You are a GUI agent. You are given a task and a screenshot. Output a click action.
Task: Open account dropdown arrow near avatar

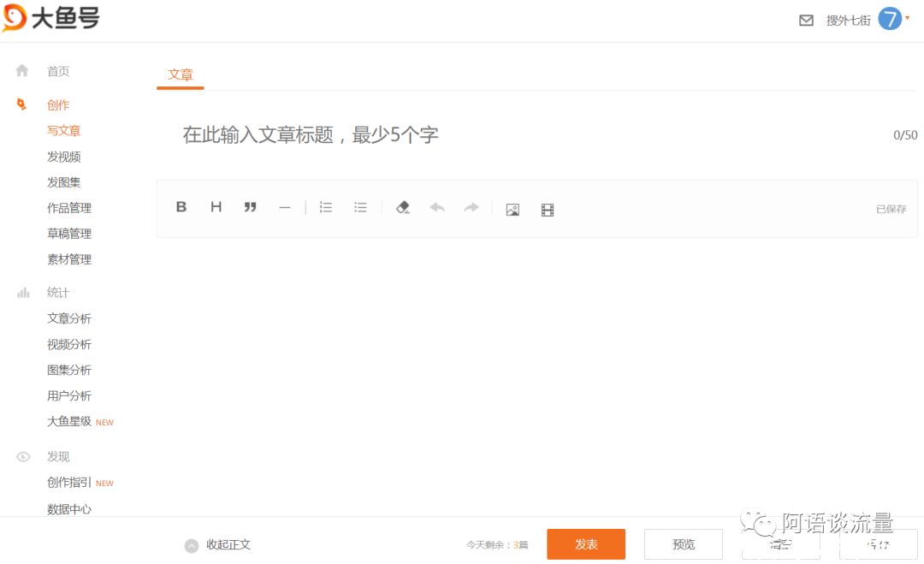click(x=908, y=18)
